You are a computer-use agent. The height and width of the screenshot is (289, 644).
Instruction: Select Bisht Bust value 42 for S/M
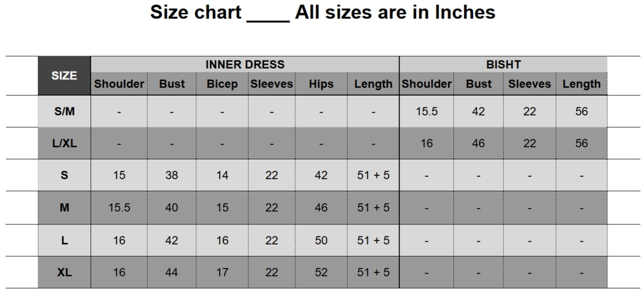(478, 111)
